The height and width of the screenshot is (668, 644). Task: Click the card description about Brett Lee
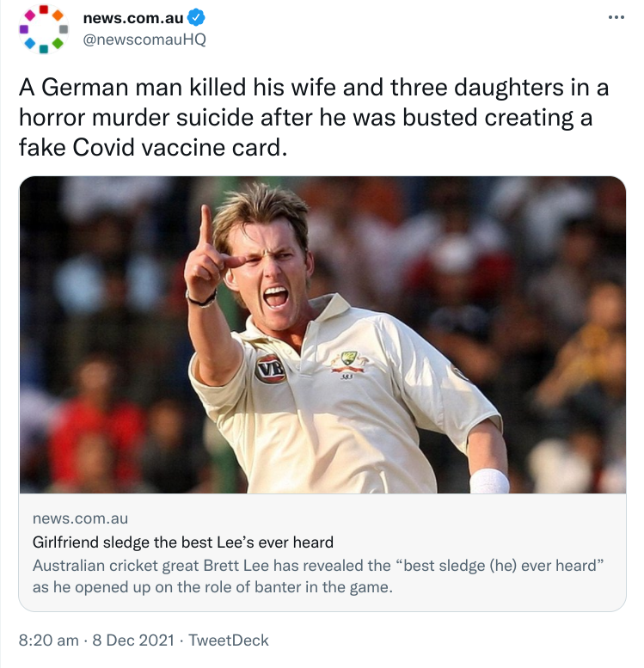(318, 576)
